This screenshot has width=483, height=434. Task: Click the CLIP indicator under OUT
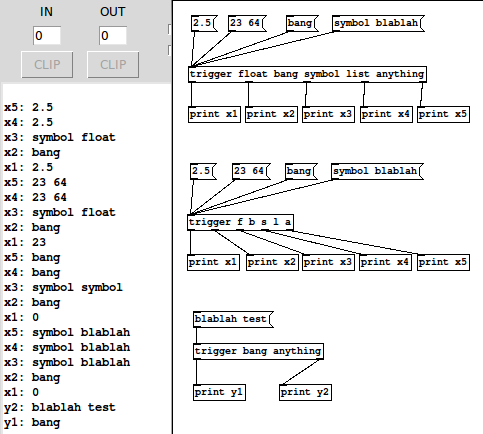(x=113, y=64)
